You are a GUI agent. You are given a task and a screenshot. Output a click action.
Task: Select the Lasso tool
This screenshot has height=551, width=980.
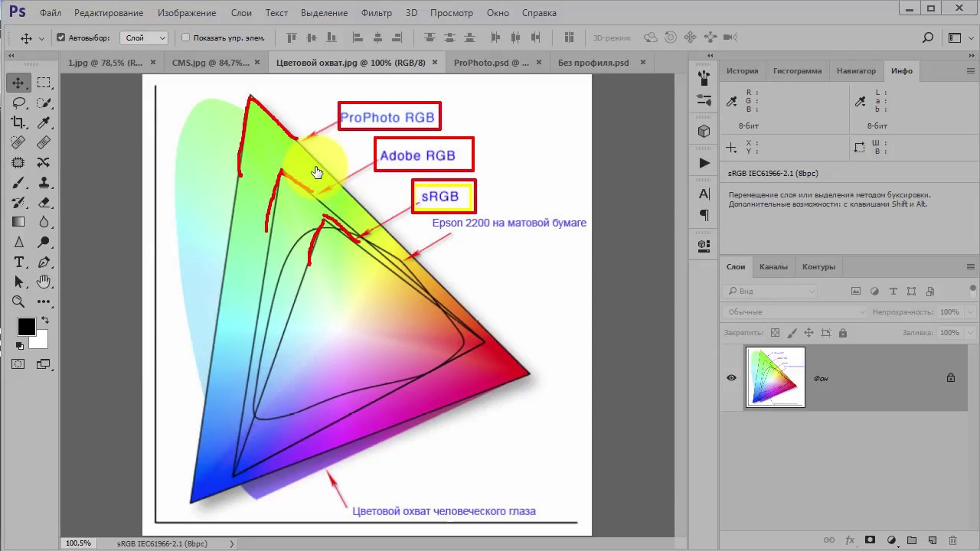(18, 103)
